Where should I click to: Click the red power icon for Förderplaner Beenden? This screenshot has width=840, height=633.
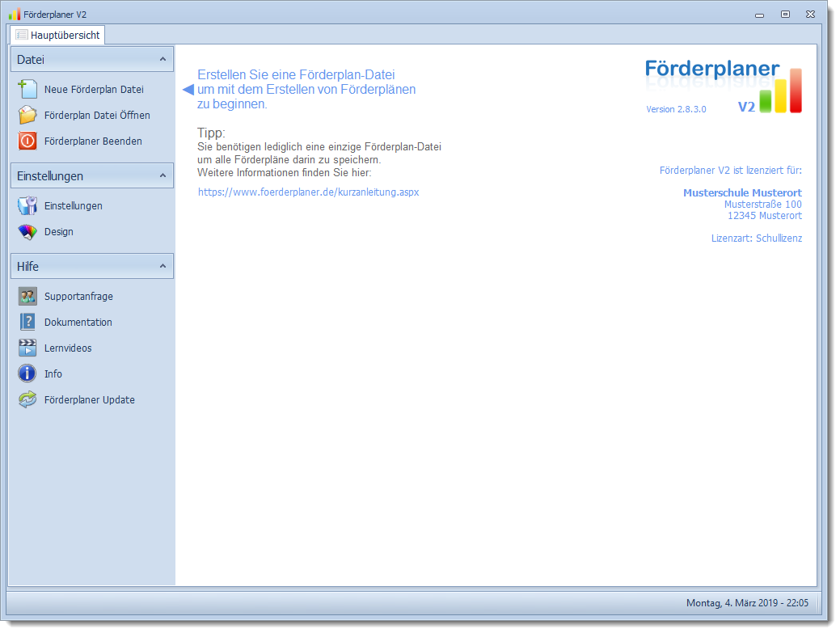coord(27,141)
